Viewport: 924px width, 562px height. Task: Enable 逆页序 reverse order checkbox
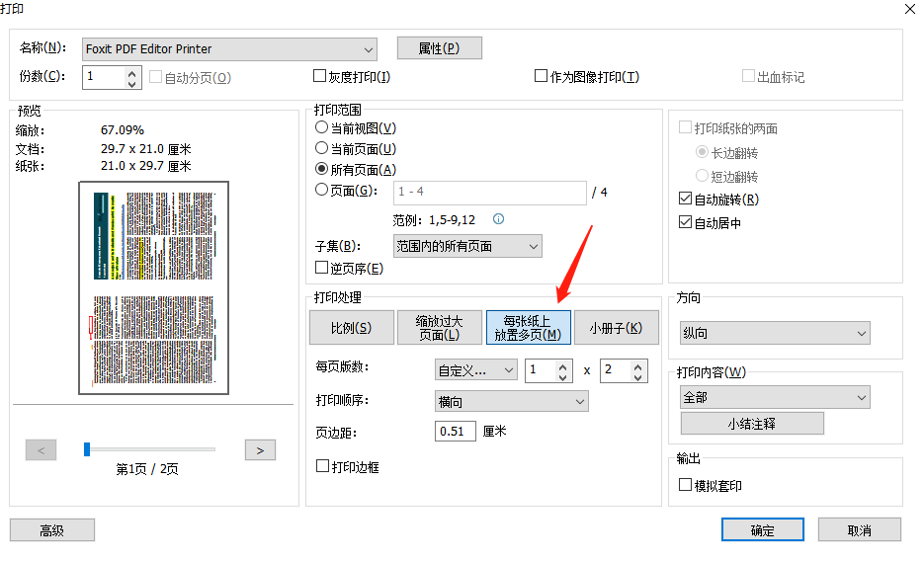coord(322,268)
